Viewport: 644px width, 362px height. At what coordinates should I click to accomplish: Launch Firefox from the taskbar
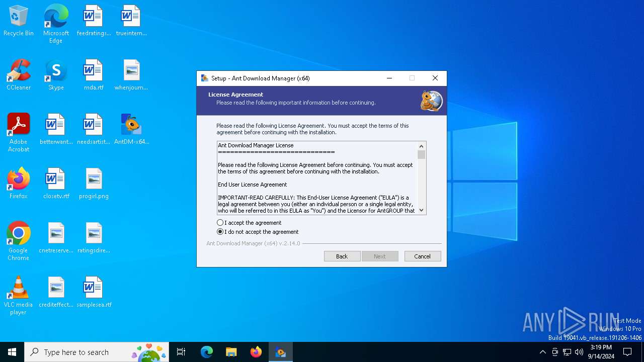(x=256, y=352)
